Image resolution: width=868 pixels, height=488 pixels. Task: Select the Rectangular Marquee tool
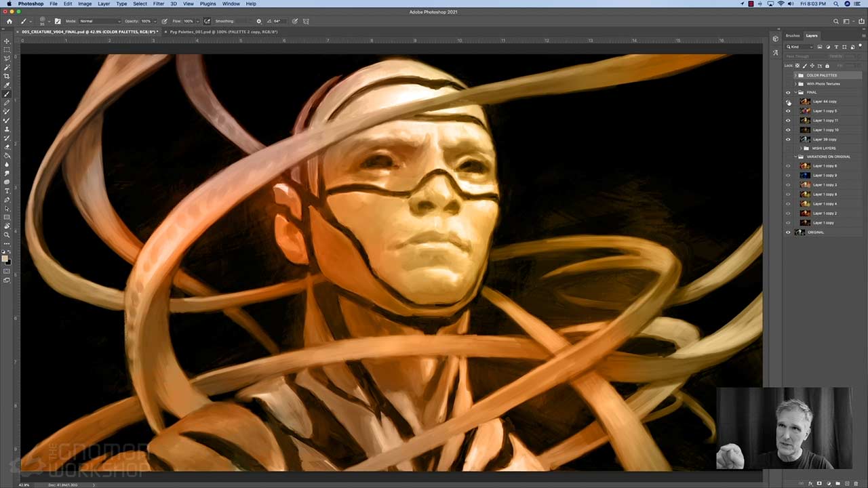[x=7, y=49]
